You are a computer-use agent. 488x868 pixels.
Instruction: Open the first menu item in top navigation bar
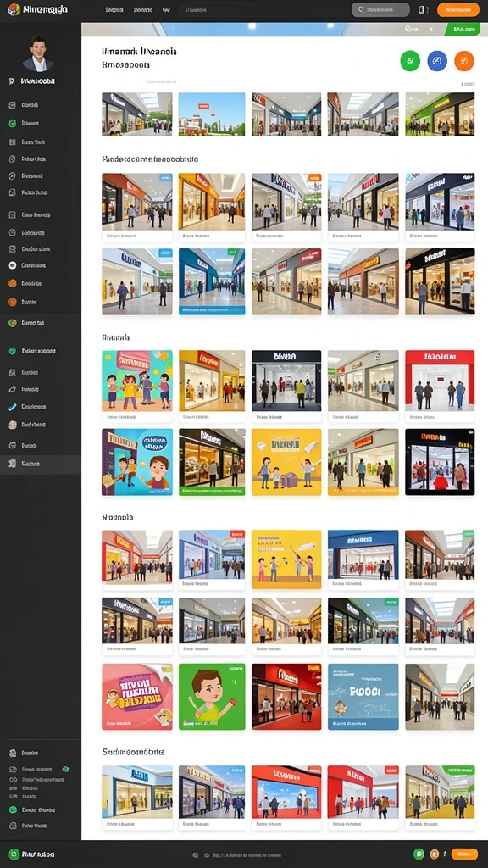114,10
